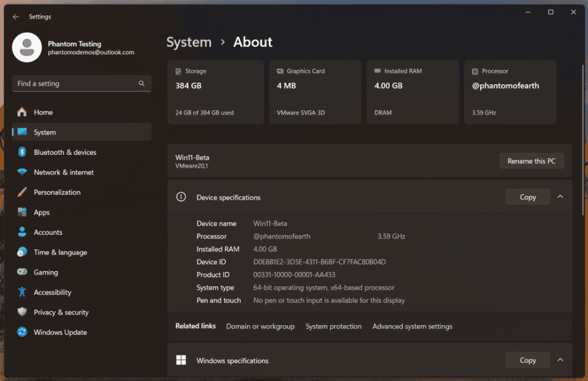Click the Personalization paintbrush icon

pyautogui.click(x=22, y=192)
